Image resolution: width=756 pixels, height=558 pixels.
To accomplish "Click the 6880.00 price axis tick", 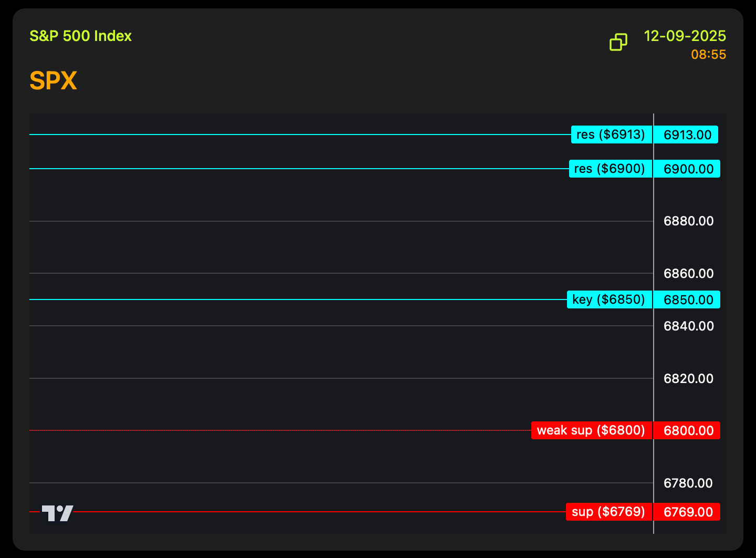I will 688,221.
